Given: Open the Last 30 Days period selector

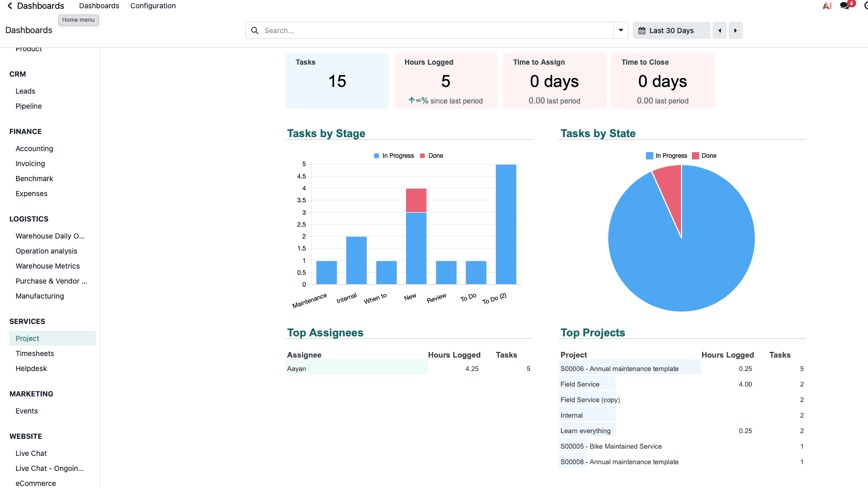Looking at the screenshot, I should [x=671, y=31].
